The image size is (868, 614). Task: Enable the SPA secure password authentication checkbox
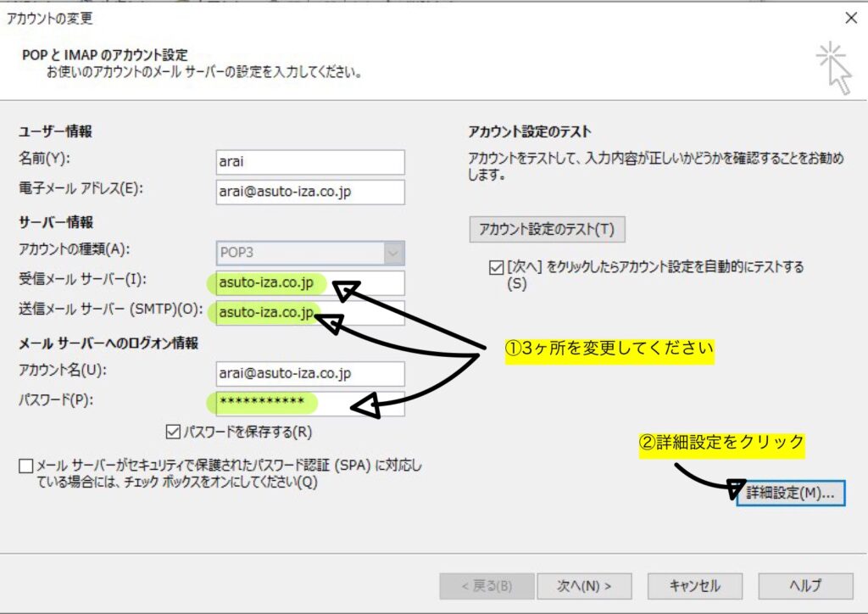pos(26,466)
